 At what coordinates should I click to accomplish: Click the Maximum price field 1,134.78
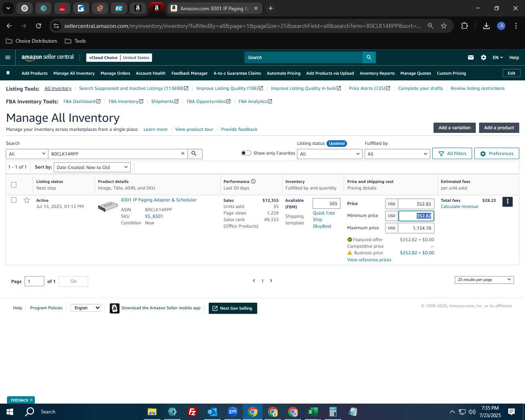416,228
